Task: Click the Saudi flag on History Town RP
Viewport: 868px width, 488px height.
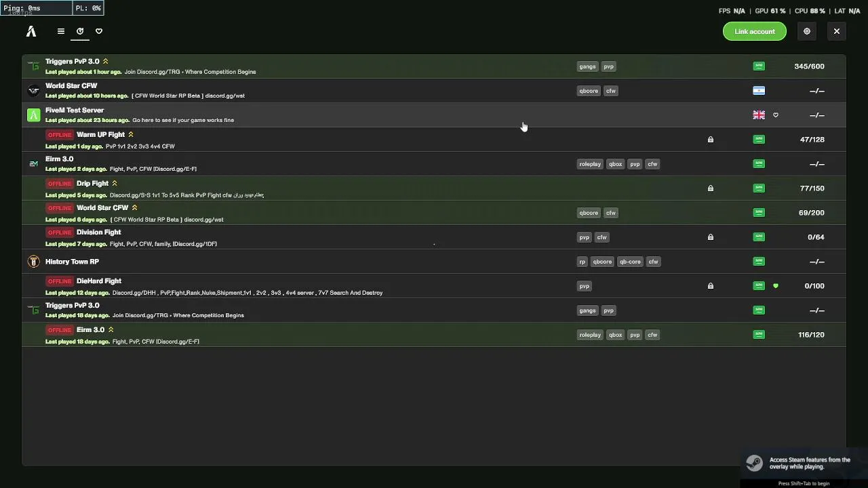Action: (759, 262)
